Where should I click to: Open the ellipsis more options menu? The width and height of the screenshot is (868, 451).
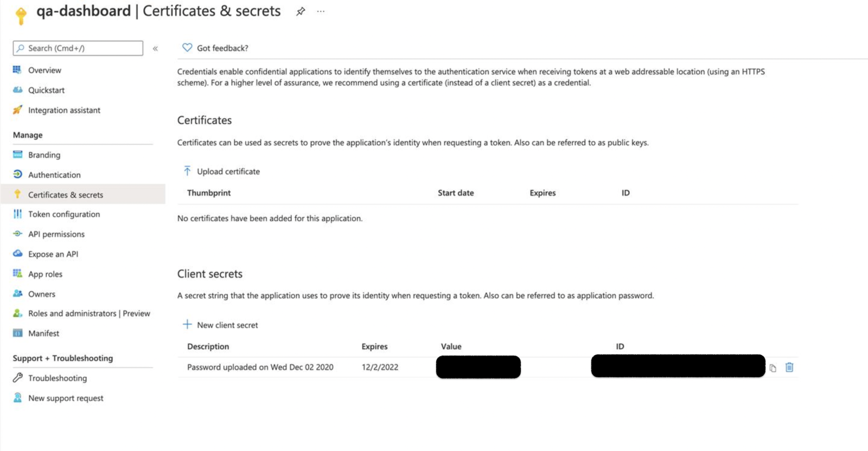click(321, 11)
